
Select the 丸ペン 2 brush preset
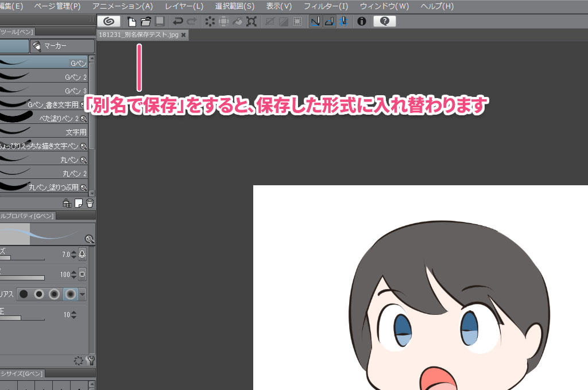46,173
